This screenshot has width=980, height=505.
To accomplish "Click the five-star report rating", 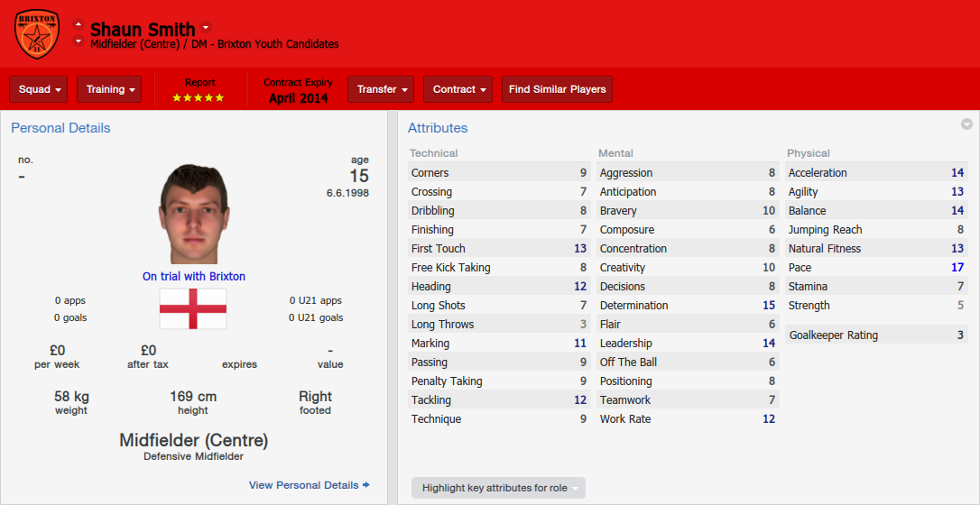I will pos(199,98).
